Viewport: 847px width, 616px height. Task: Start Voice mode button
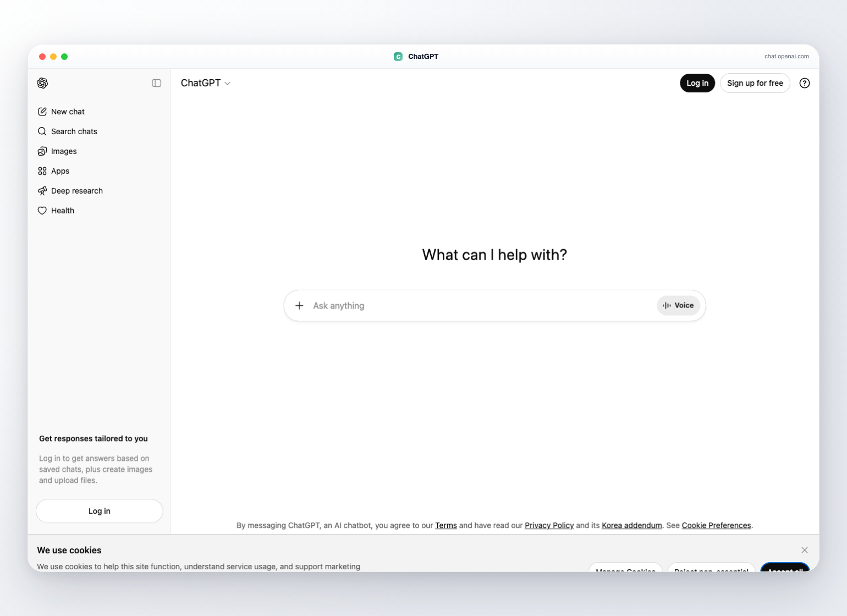(x=678, y=305)
